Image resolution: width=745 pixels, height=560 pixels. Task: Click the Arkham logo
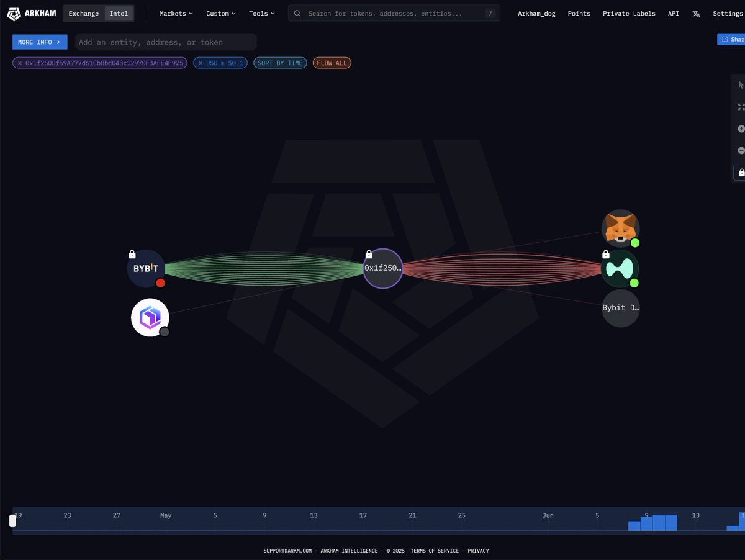[x=31, y=13]
